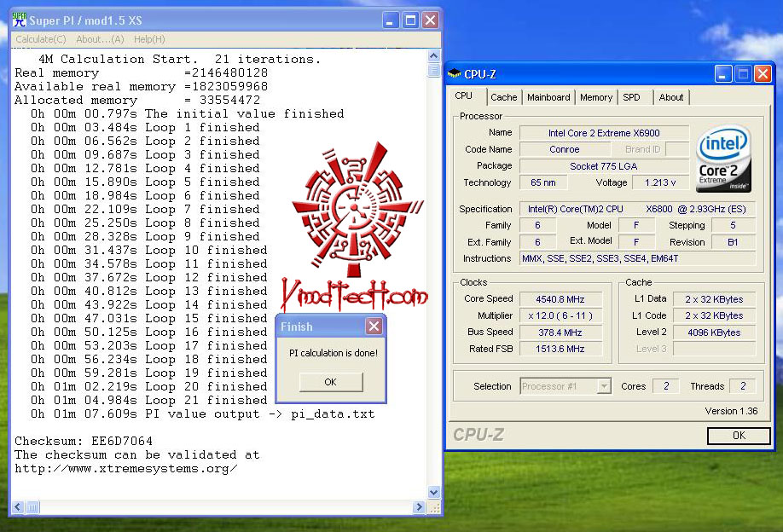Click the Core Speed value '4540.8 MHz'
This screenshot has width=783, height=532.
coord(560,299)
